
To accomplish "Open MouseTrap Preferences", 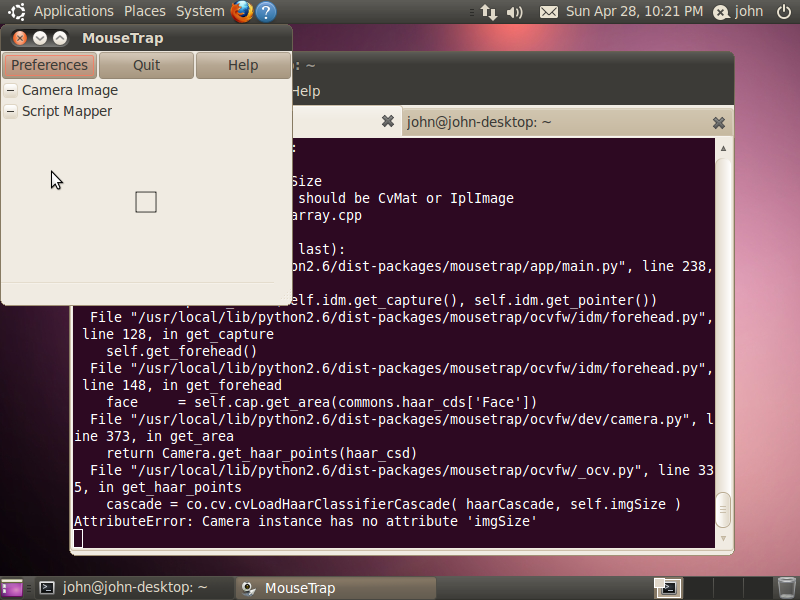I will coord(49,65).
